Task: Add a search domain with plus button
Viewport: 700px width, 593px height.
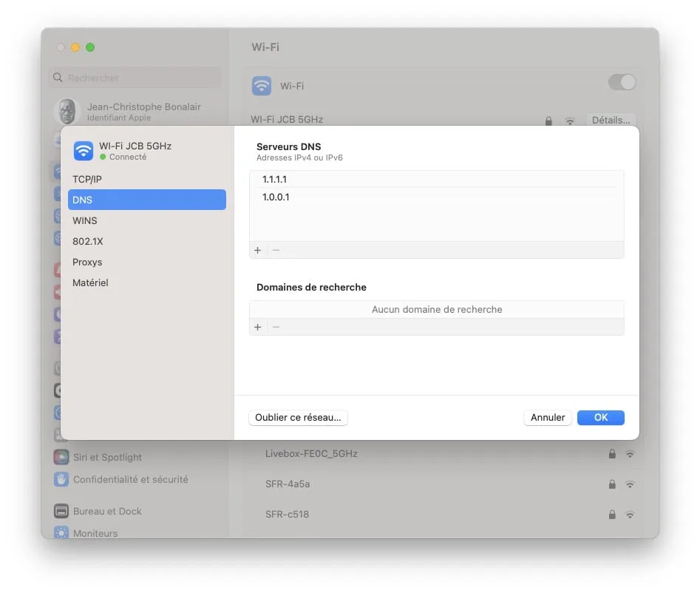Action: coord(257,328)
